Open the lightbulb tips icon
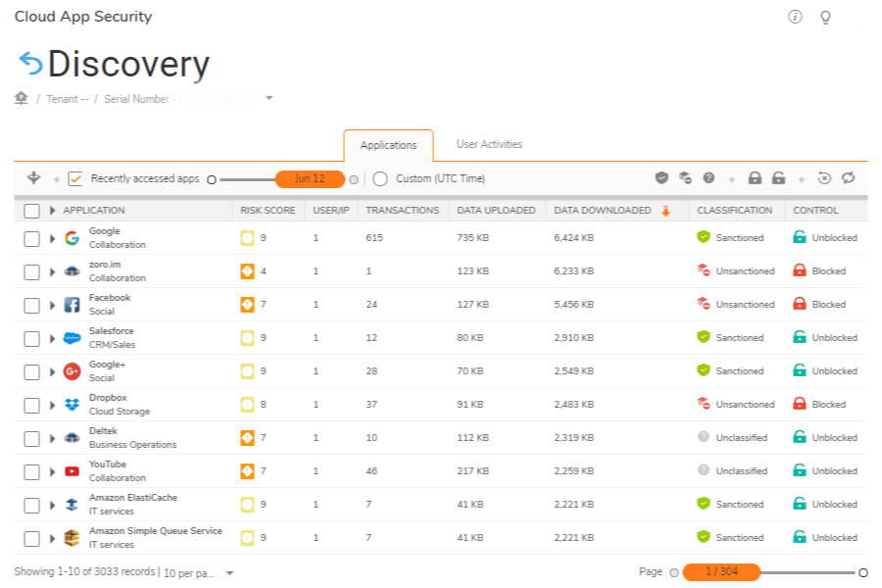 825,18
